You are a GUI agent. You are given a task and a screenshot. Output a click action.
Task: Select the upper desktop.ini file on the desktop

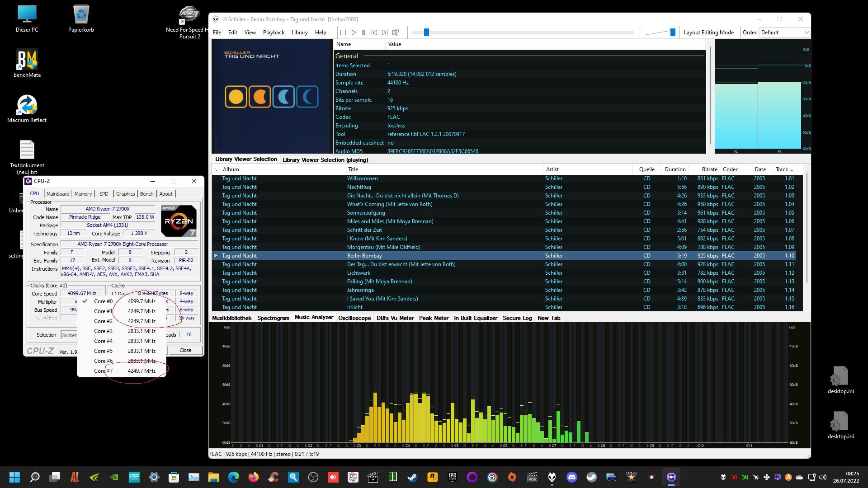click(x=840, y=380)
